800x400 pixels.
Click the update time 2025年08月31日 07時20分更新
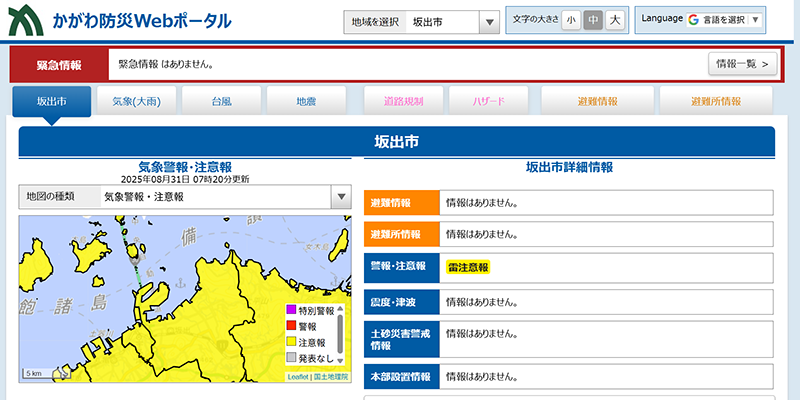point(185,179)
